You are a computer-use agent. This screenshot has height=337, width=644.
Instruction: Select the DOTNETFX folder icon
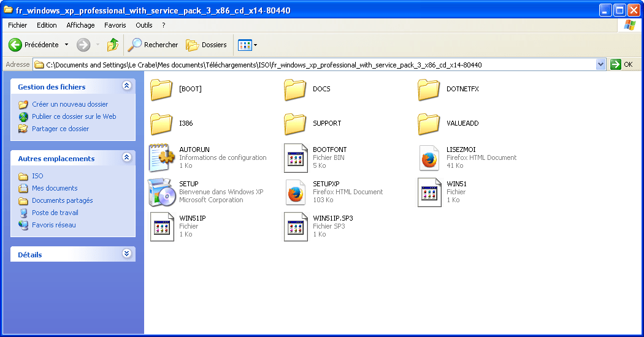coord(428,90)
